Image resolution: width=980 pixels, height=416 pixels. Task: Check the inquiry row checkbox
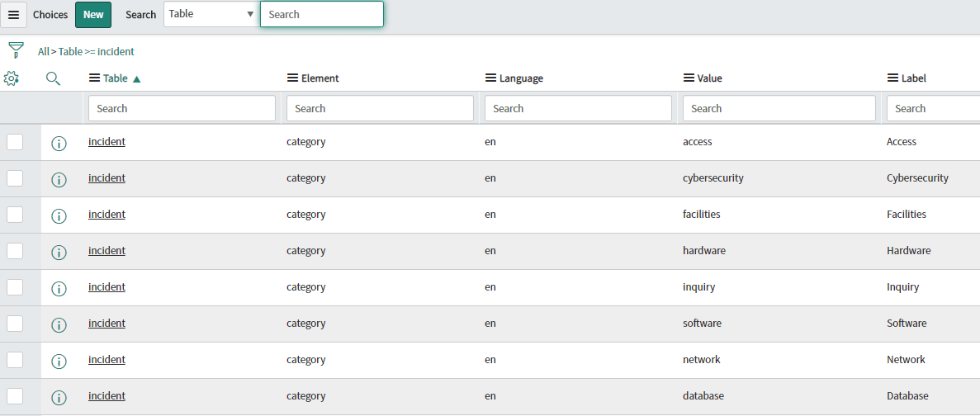point(15,287)
